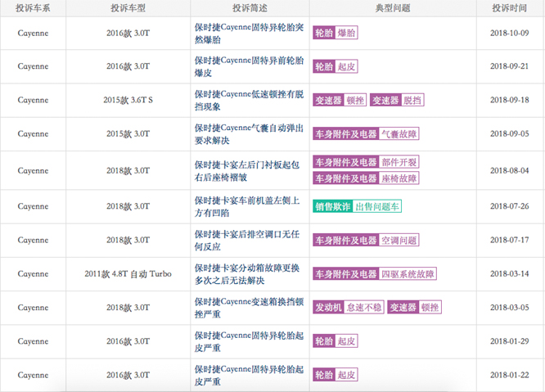Click the 四驱系统故障 tag
Image resolution: width=545 pixels, height=392 pixels.
pyautogui.click(x=408, y=274)
